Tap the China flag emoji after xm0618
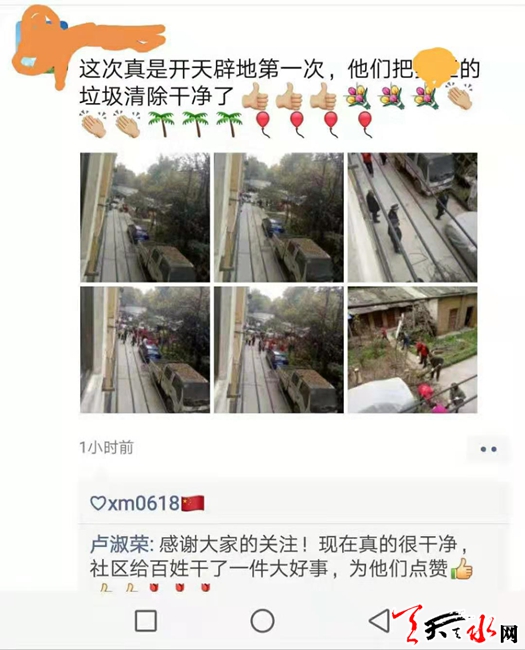Viewport: 525px width, 650px height. pos(193,503)
